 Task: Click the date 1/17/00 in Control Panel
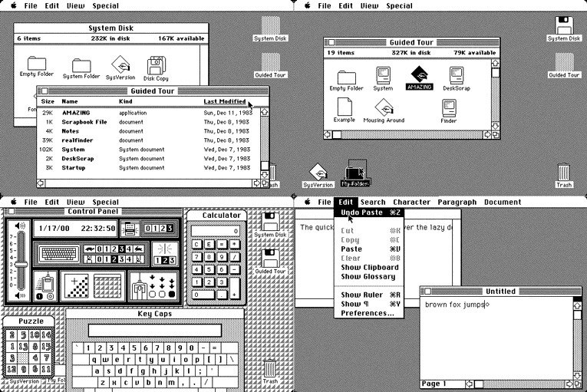coord(54,229)
